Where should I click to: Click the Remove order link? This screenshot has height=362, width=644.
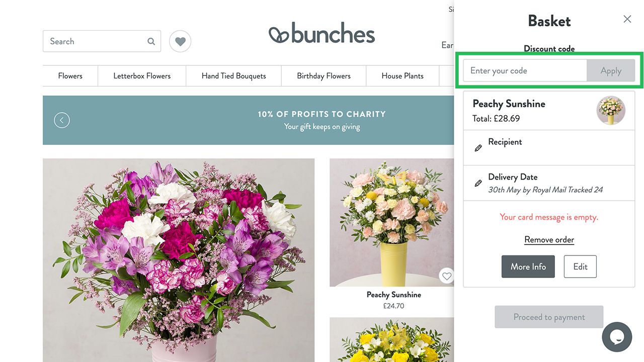coord(549,240)
